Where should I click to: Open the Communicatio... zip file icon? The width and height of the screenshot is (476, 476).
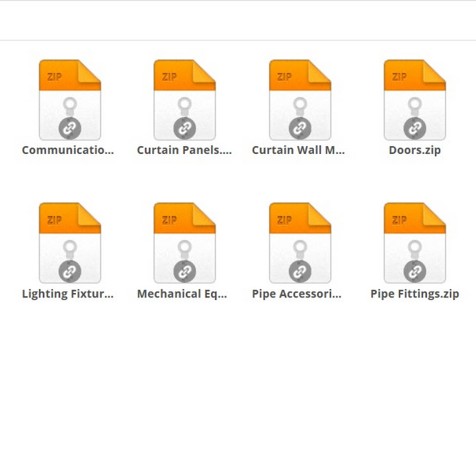pos(70,100)
